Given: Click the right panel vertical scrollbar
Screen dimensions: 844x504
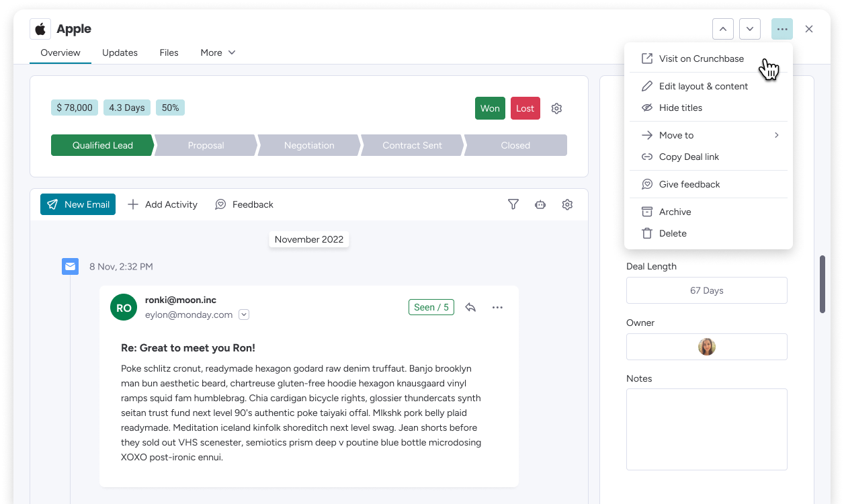Looking at the screenshot, I should pos(822,284).
